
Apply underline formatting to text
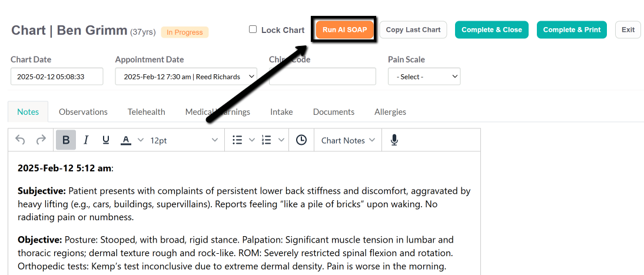pos(105,140)
